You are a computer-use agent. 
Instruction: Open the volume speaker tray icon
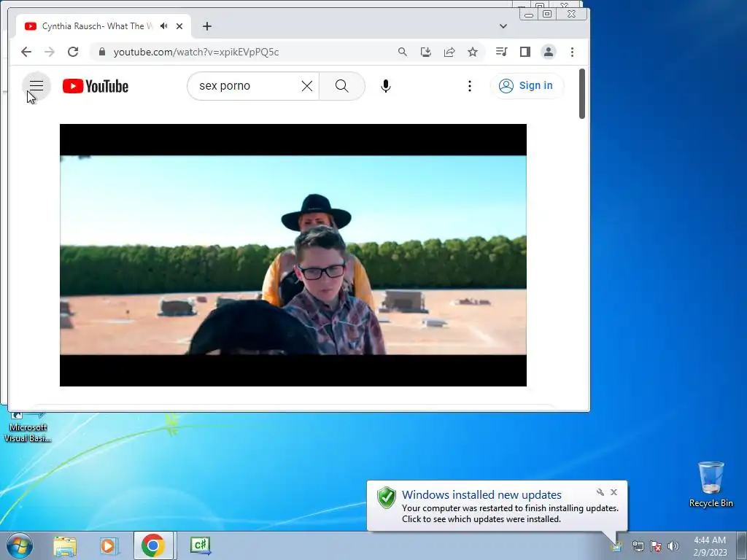pos(673,546)
